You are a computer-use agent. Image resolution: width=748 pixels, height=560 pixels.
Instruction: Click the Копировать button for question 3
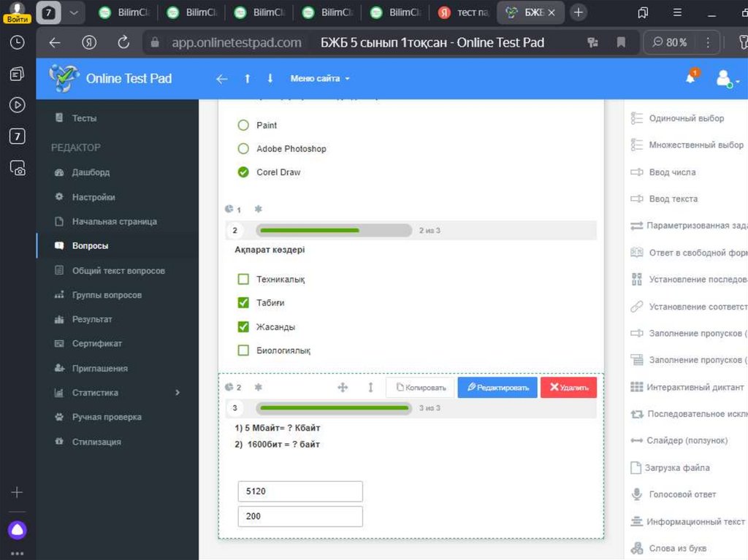tap(421, 387)
